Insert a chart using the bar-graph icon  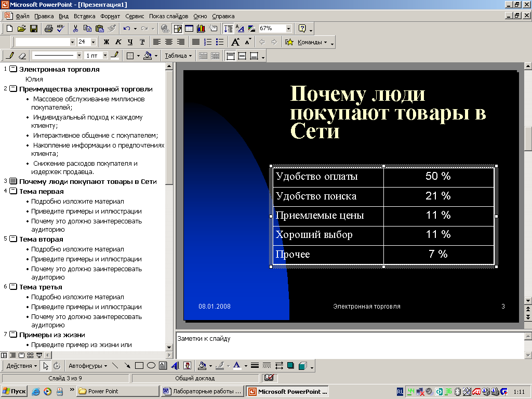[201, 29]
